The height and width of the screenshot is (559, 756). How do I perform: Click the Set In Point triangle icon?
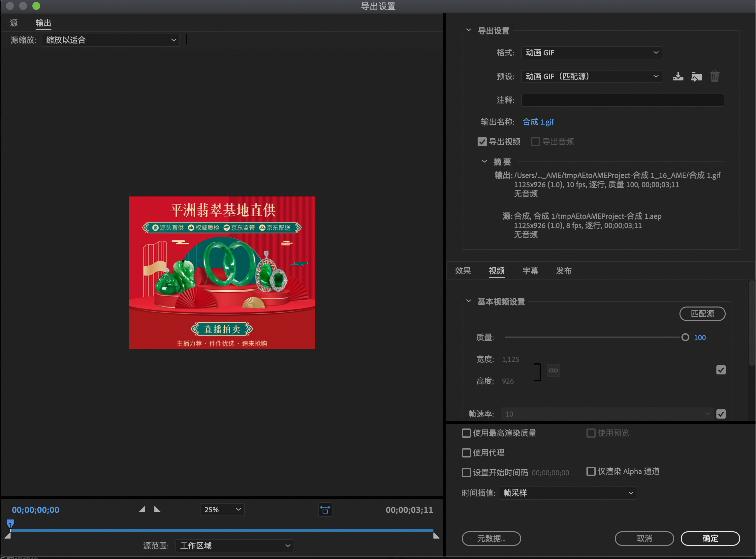coord(142,509)
